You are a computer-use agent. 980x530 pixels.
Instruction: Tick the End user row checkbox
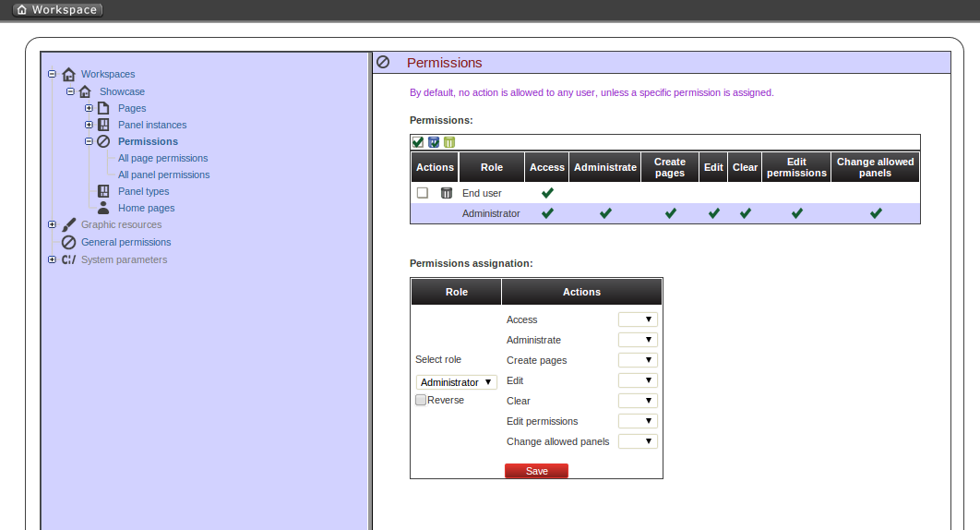tap(423, 193)
